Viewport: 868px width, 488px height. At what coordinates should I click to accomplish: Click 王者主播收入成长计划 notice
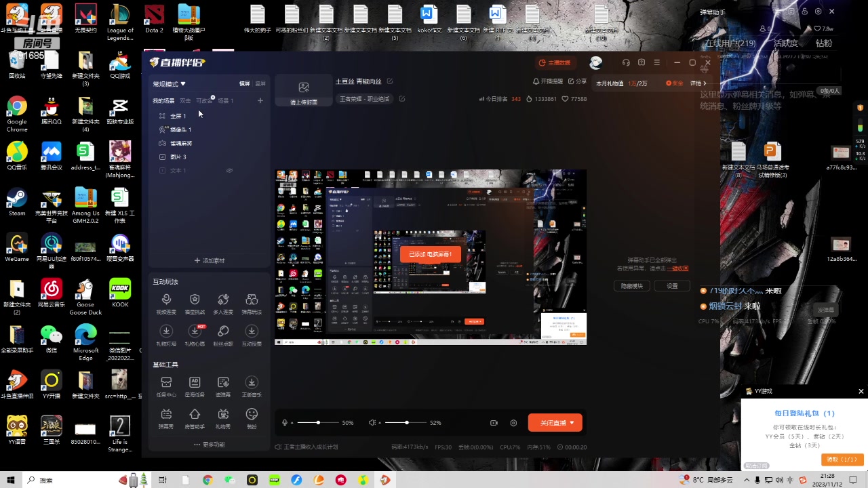[307, 447]
